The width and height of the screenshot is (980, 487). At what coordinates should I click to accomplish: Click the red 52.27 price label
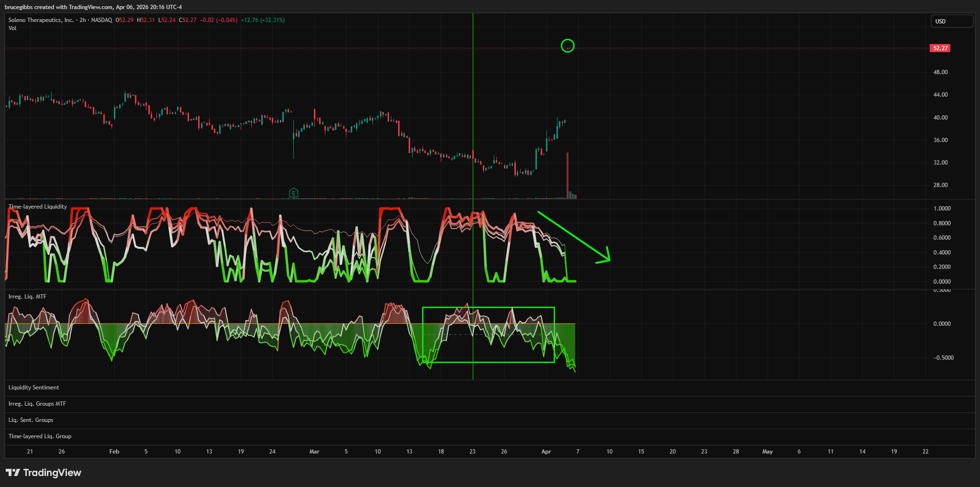pyautogui.click(x=940, y=48)
